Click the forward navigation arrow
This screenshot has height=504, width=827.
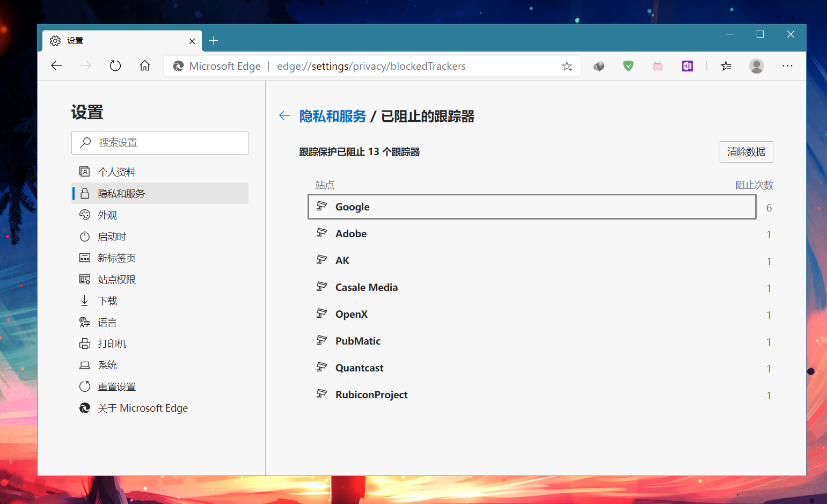86,66
